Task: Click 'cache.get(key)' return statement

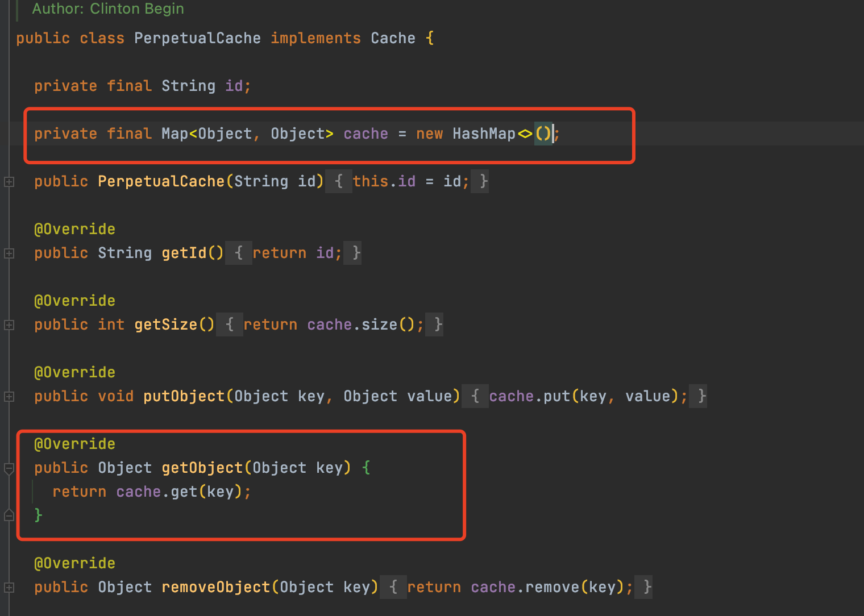Action: click(151, 492)
